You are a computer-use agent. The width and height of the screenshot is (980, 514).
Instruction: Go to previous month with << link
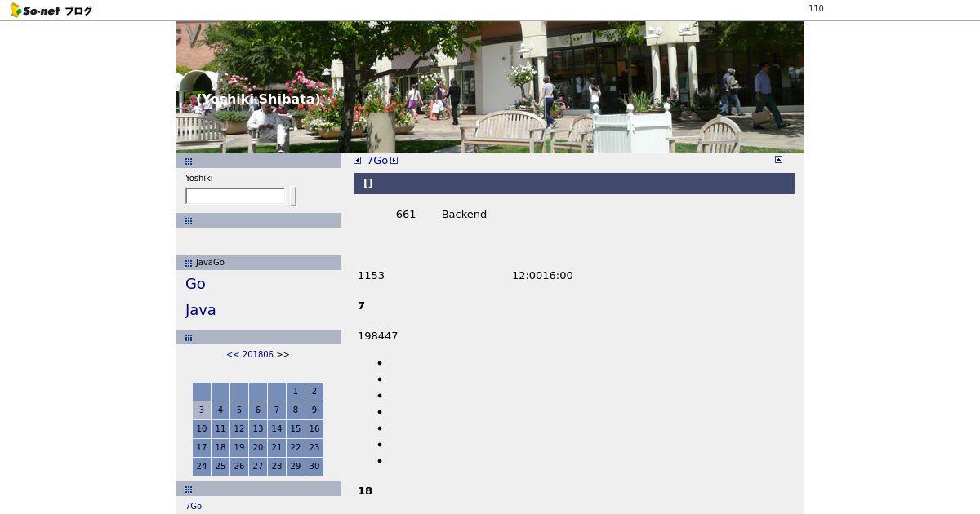point(233,355)
